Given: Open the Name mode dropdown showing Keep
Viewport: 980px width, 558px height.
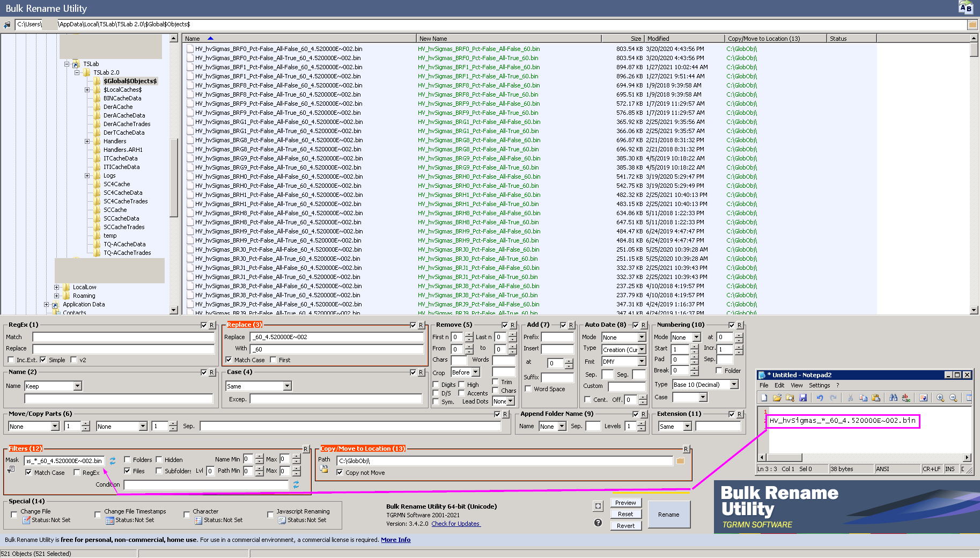Looking at the screenshot, I should 77,386.
